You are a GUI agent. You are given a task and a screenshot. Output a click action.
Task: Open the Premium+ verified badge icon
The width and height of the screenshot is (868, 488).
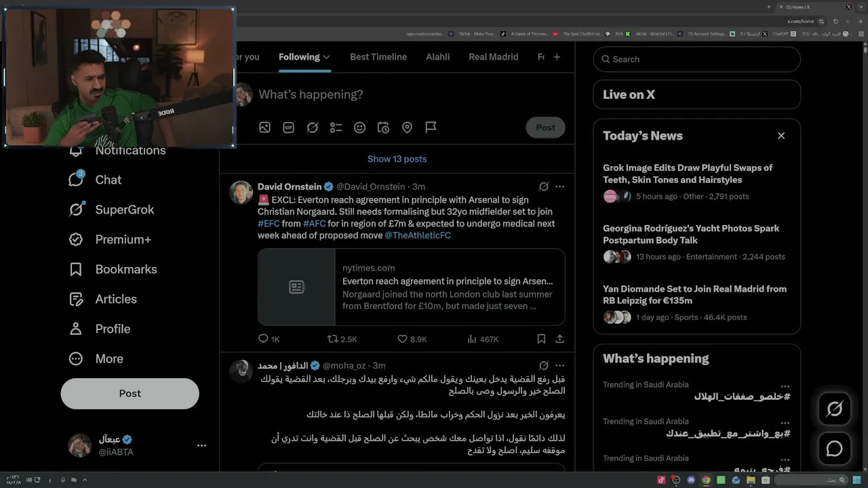[76, 239]
